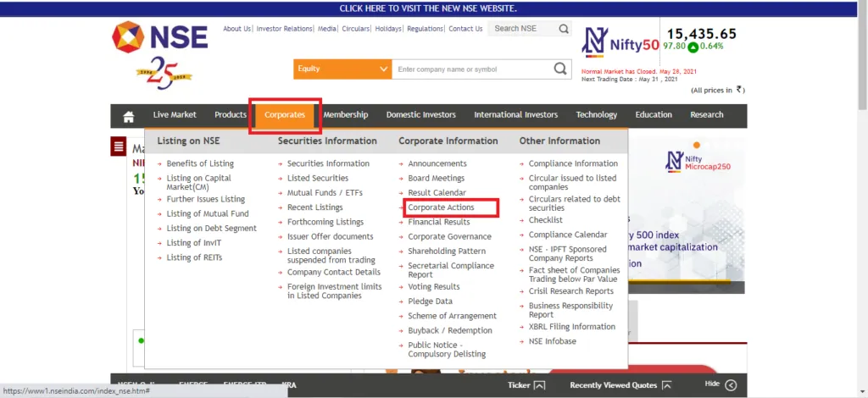Screen dimensions: 868x398
Task: Open Shareholding Pattern link
Action: tap(447, 251)
